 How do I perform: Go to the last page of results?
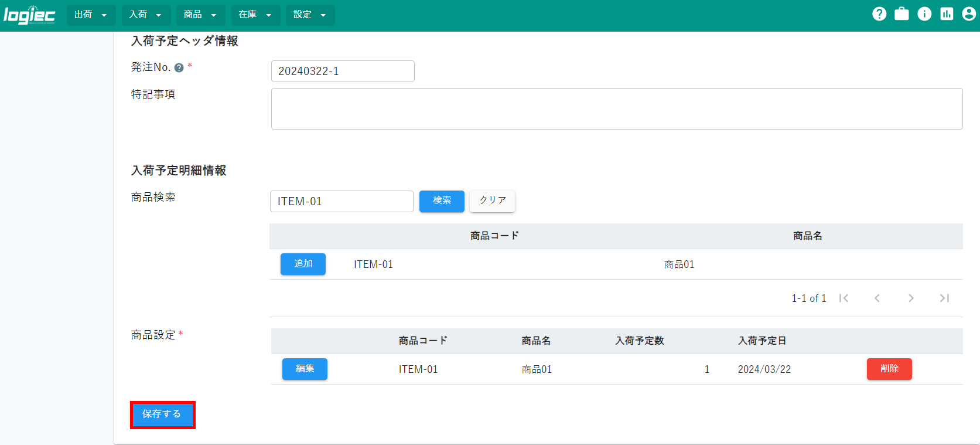coord(944,298)
